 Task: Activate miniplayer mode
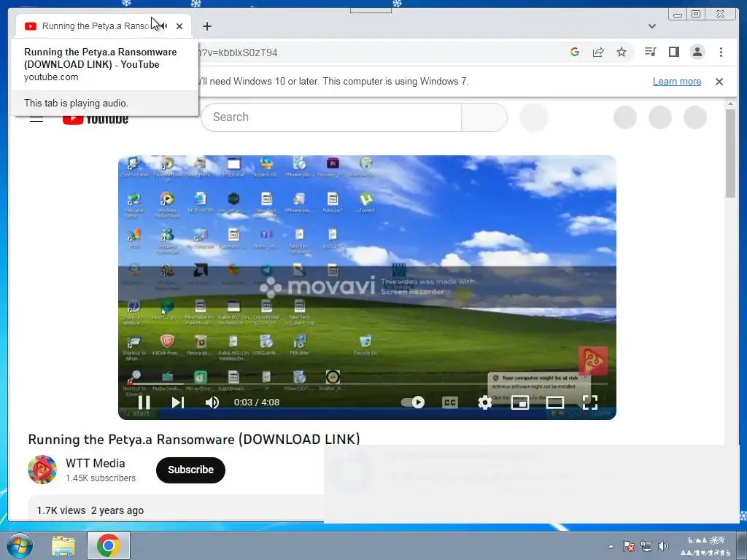519,402
